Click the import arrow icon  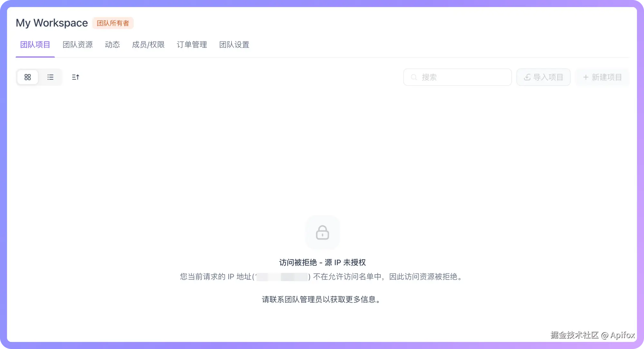527,77
